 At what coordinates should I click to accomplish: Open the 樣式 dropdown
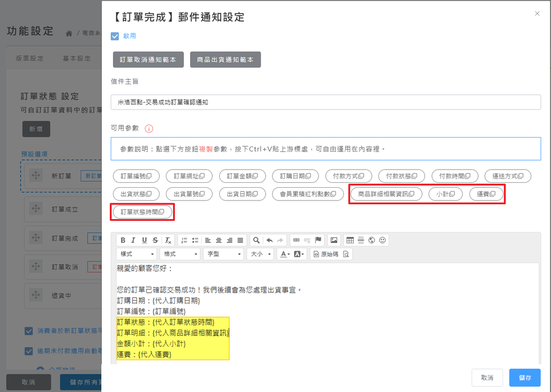point(136,254)
